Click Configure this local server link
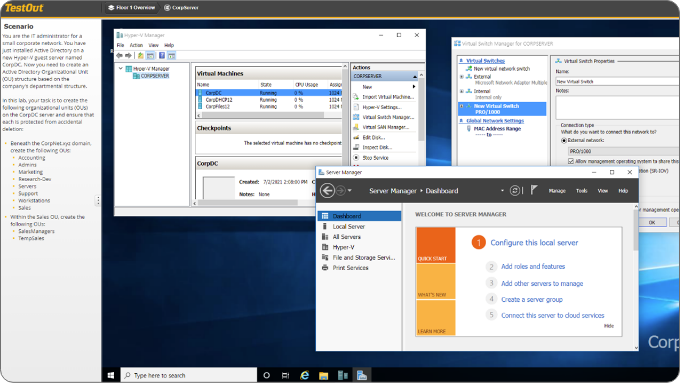 [534, 242]
